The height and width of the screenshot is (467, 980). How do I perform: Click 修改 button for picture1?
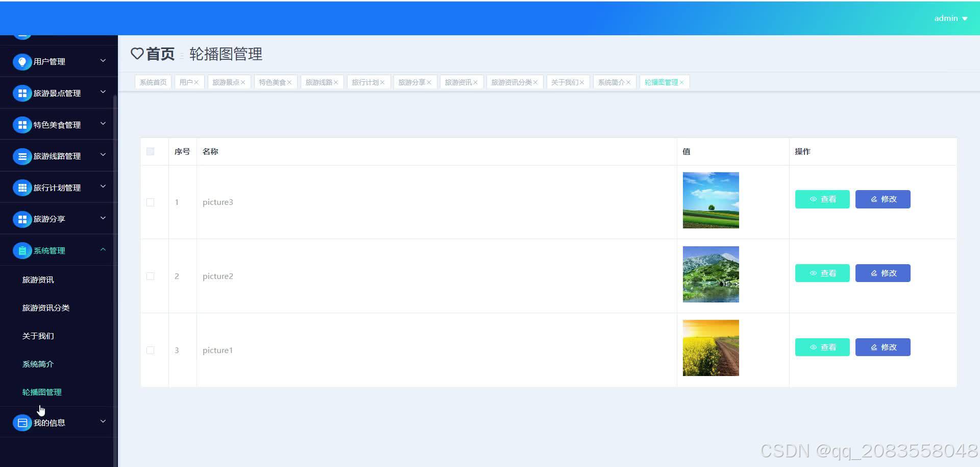coord(883,347)
